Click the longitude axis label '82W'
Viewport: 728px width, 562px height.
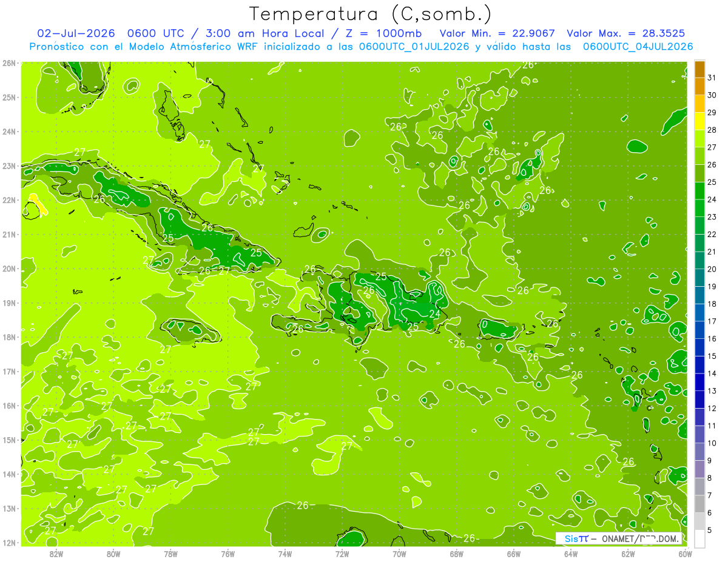pos(56,554)
